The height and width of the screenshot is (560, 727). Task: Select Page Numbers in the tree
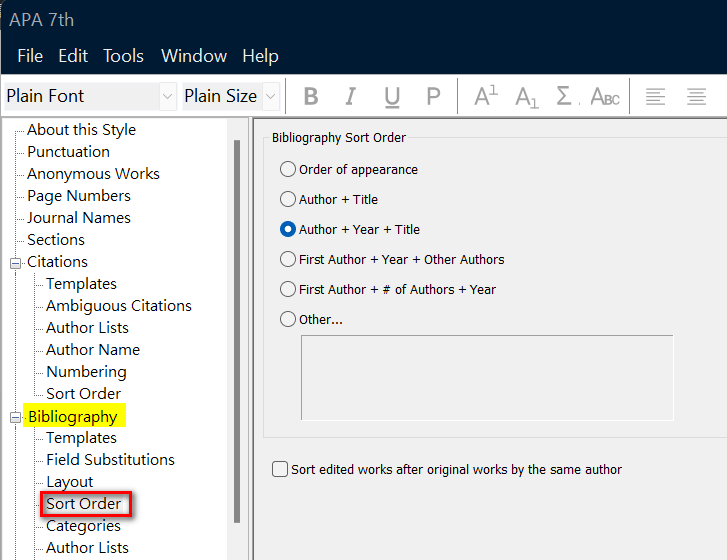(x=79, y=196)
